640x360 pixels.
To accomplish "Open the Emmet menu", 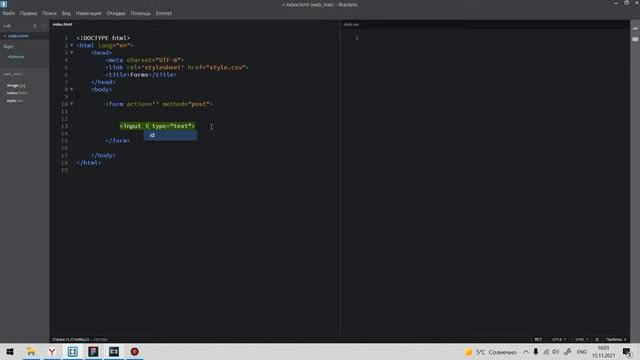I will coord(164,13).
